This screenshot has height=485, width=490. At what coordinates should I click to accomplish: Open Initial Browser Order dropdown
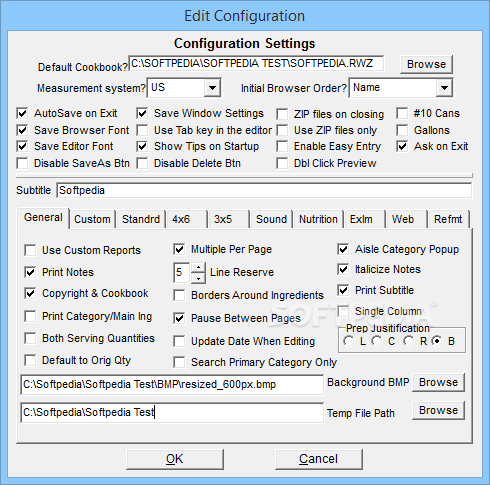[x=444, y=88]
